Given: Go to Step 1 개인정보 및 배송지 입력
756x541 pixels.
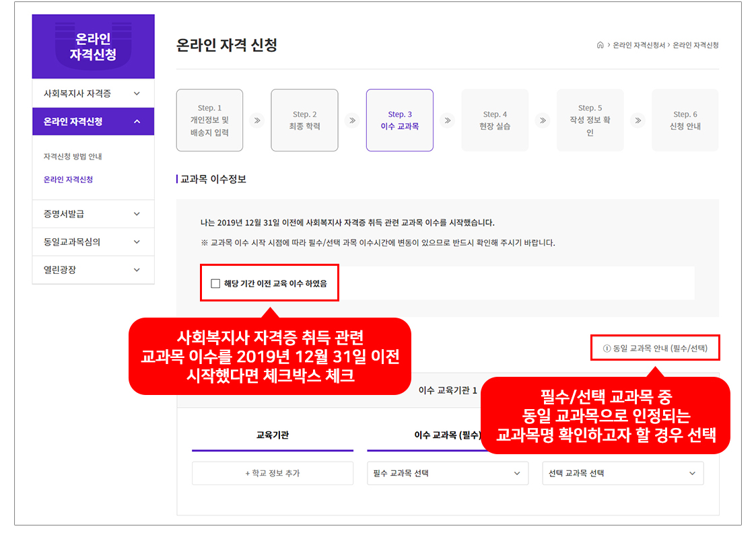Looking at the screenshot, I should tap(209, 120).
